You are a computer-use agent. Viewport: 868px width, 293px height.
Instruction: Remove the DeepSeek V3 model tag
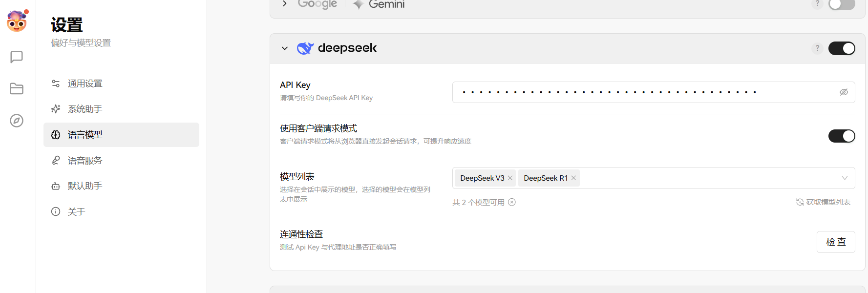510,178
